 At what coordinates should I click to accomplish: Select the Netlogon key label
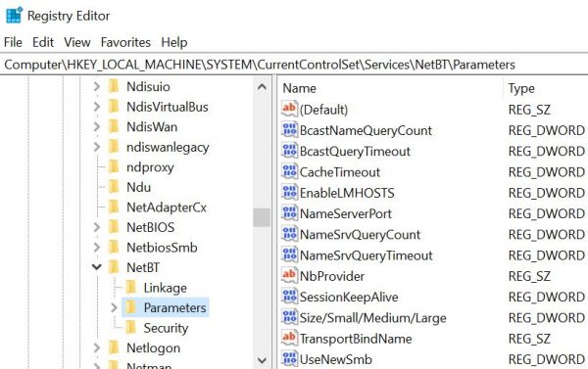(154, 348)
